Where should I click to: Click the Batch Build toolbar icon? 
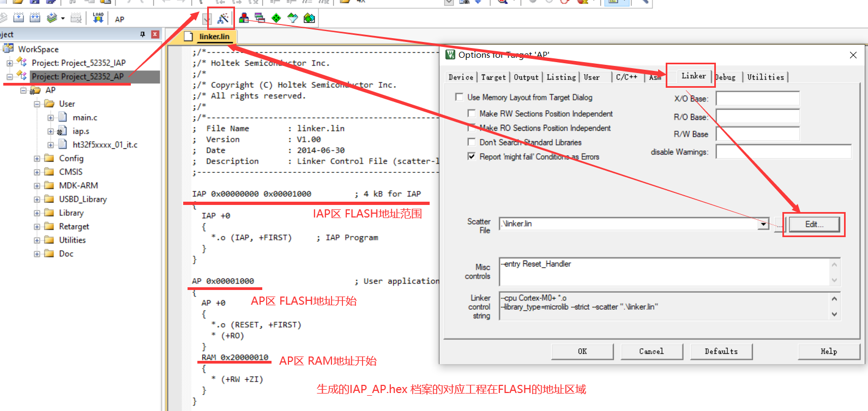pyautogui.click(x=52, y=18)
